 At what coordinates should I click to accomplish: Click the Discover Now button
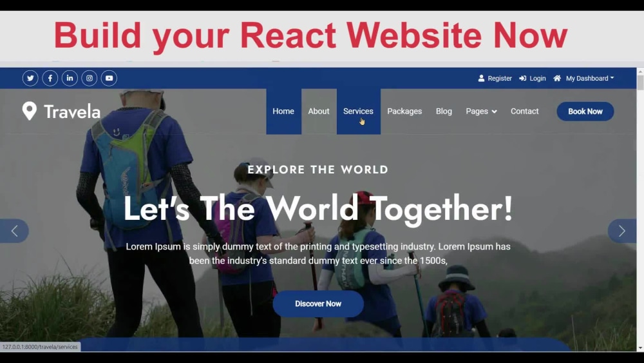(318, 304)
